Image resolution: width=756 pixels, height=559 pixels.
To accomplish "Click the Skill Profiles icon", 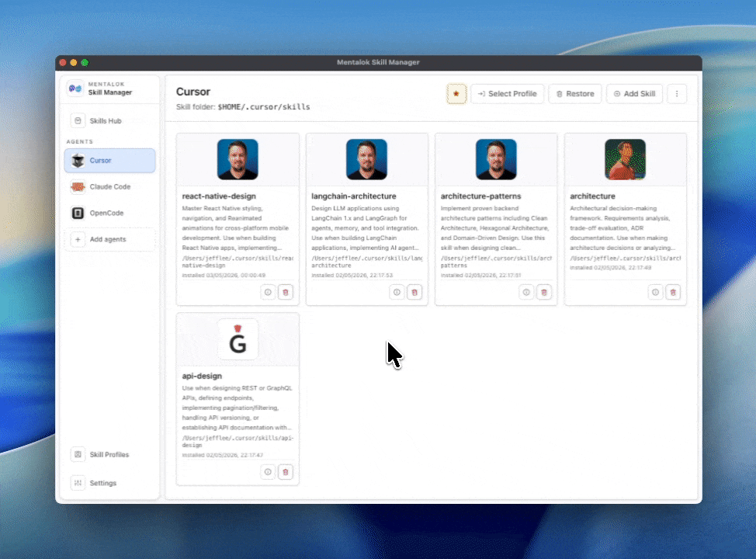I will point(78,454).
